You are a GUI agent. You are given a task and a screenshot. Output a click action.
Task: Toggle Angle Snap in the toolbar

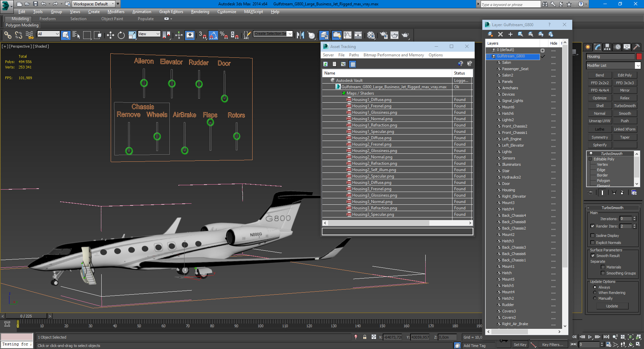click(x=213, y=35)
